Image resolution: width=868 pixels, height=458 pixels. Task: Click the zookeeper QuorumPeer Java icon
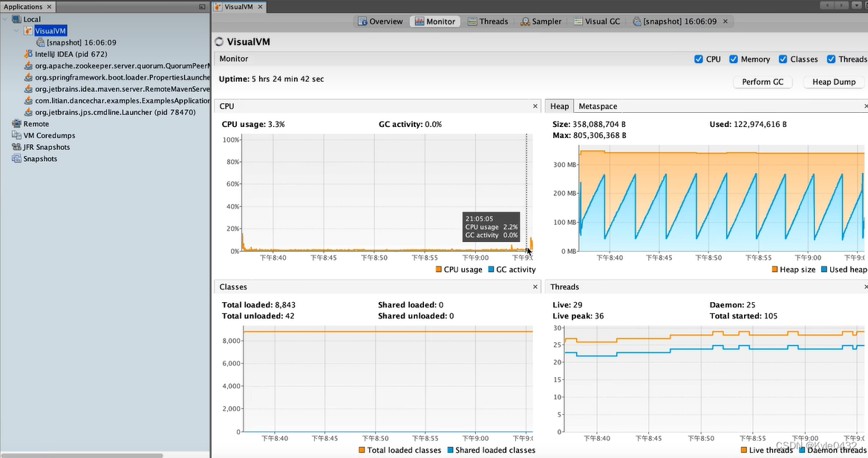28,66
